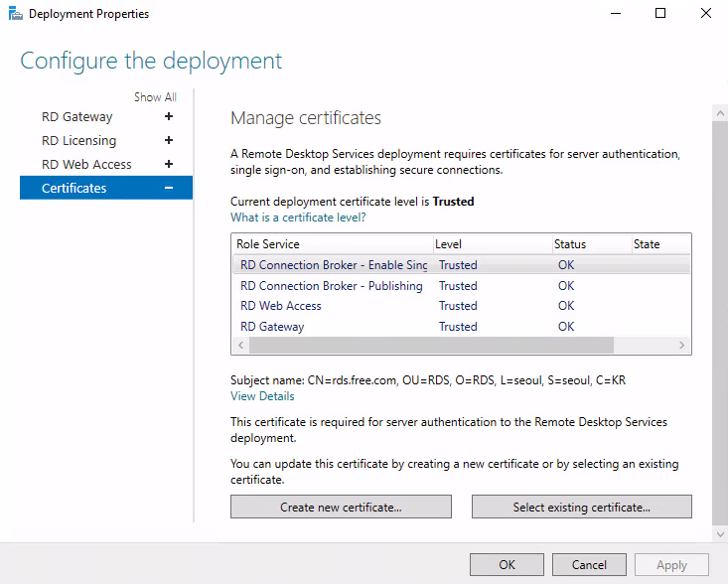Image resolution: width=728 pixels, height=584 pixels.
Task: Collapse the Certificates section
Action: click(x=169, y=188)
